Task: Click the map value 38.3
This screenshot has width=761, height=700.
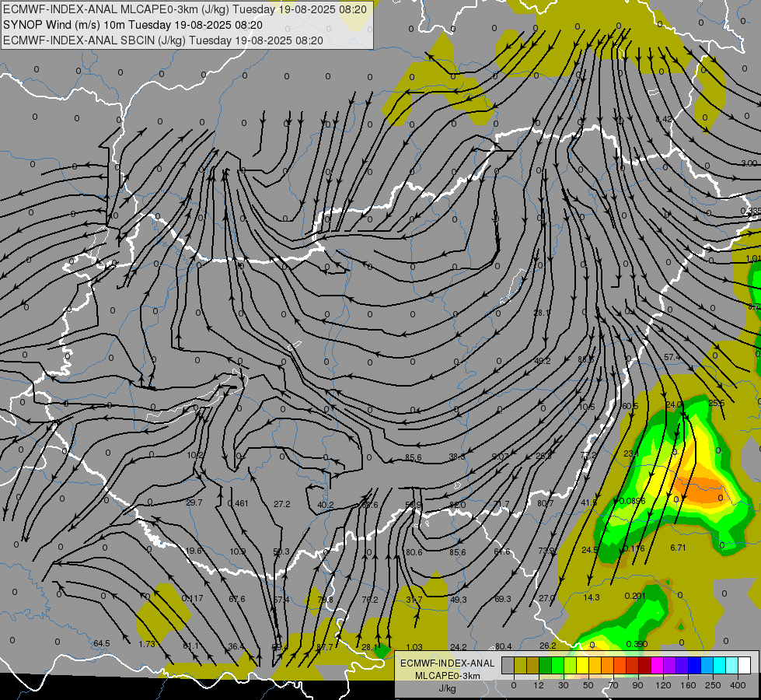Action: tap(457, 457)
